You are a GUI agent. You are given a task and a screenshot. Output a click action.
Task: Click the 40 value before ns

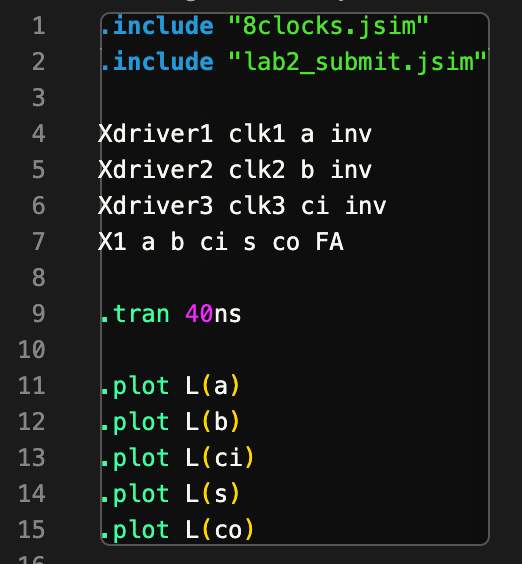199,314
